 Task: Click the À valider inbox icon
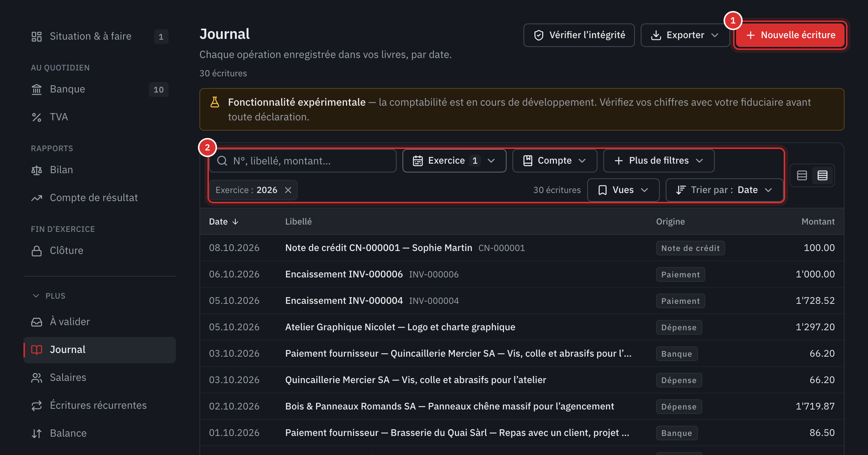tap(37, 322)
